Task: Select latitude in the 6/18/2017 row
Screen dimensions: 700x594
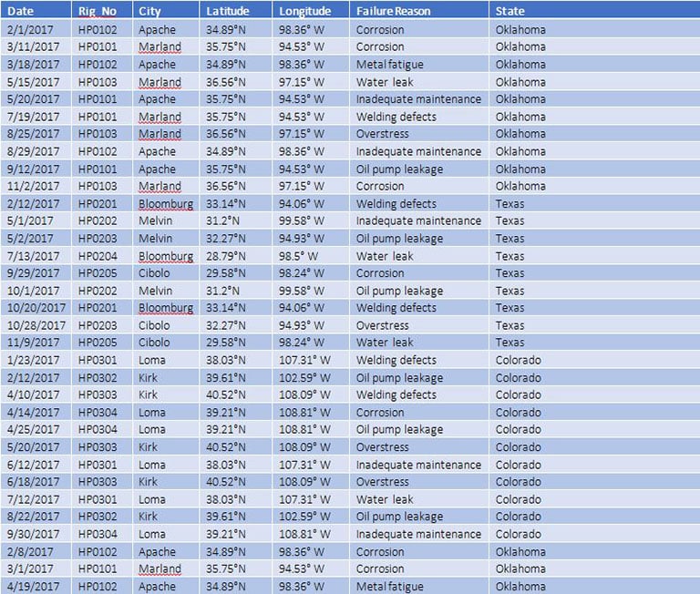Action: click(x=225, y=482)
